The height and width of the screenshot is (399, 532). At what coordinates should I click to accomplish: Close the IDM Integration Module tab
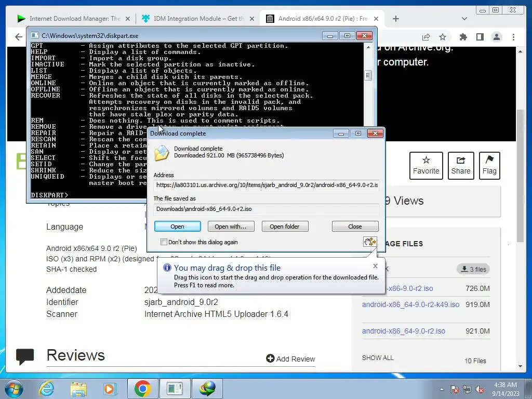coord(252,19)
